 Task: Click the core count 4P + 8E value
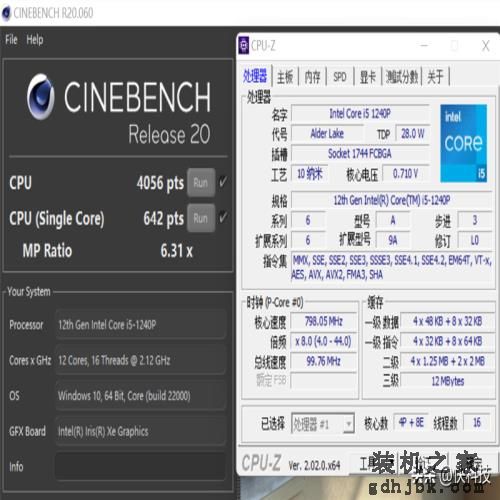(411, 423)
